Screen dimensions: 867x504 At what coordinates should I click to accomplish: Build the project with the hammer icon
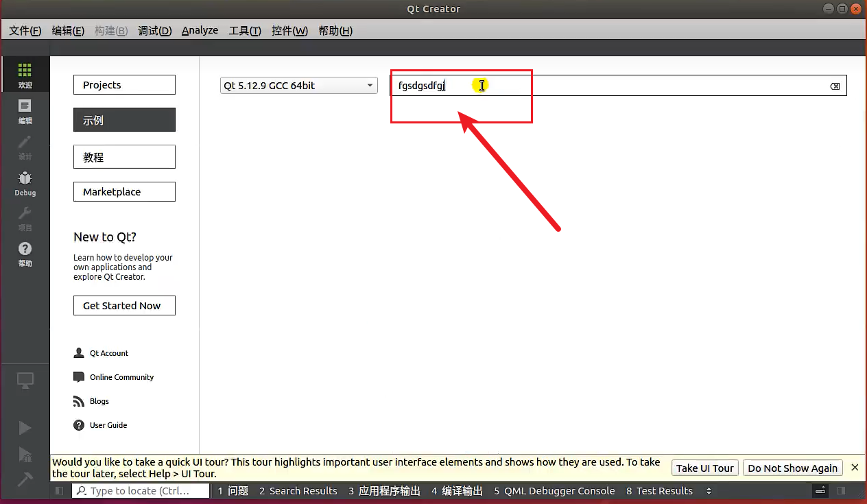pos(25,479)
